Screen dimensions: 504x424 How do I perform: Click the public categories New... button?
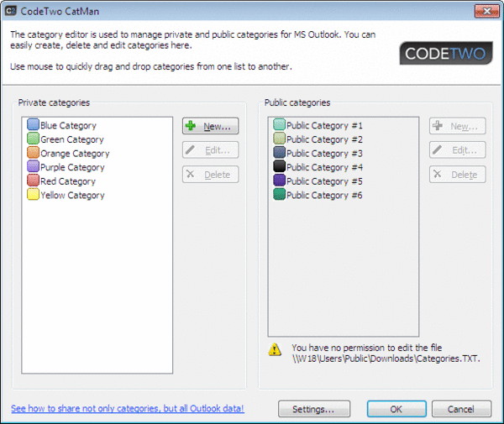(458, 126)
